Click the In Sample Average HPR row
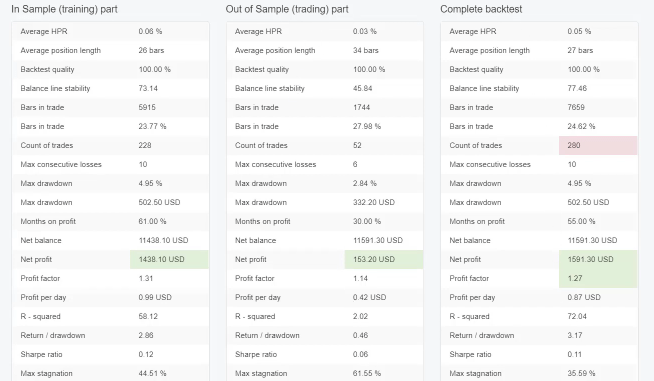This screenshot has height=381, width=654. [111, 31]
